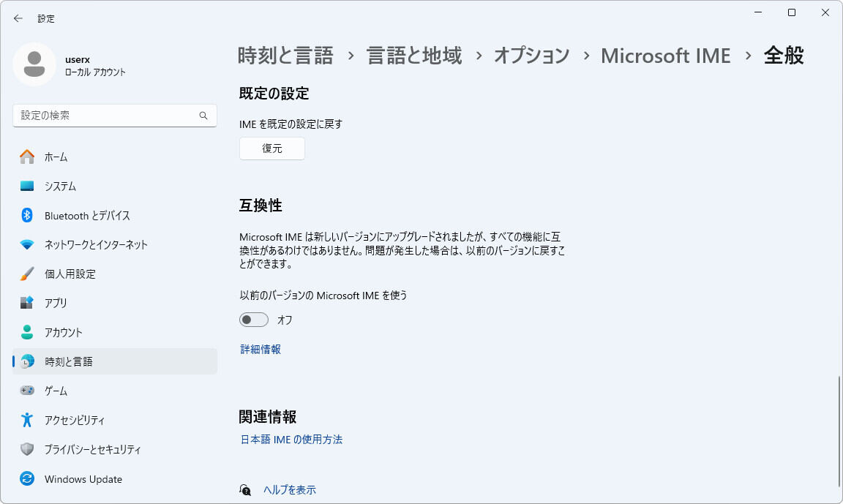The image size is (843, 504).
Task: Click the アカウント person icon
Action: tap(27, 332)
